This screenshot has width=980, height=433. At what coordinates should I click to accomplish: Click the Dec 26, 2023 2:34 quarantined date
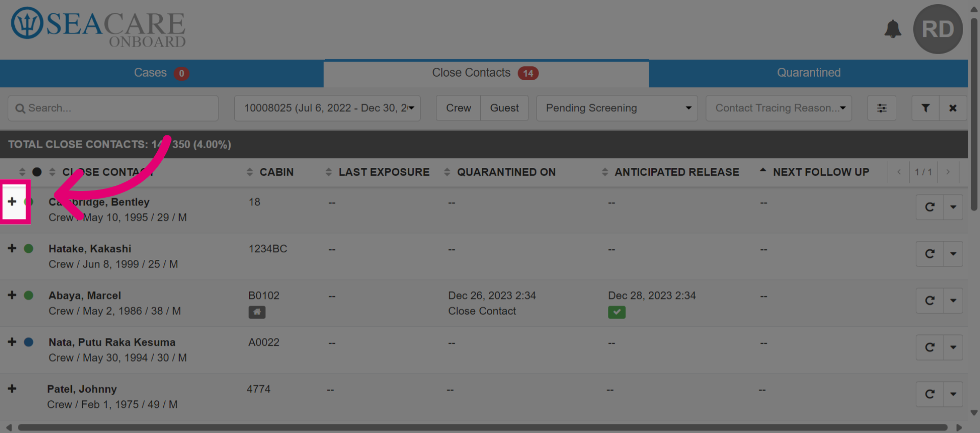[x=492, y=296]
